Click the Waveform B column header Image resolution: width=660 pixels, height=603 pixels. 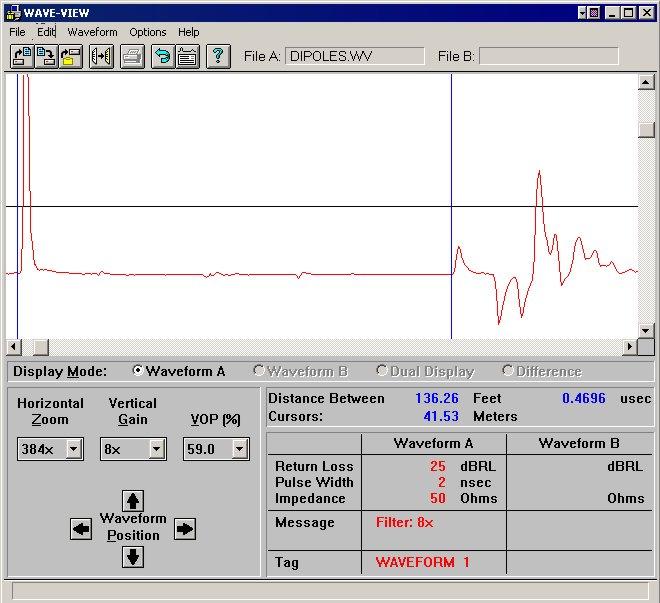[x=579, y=443]
